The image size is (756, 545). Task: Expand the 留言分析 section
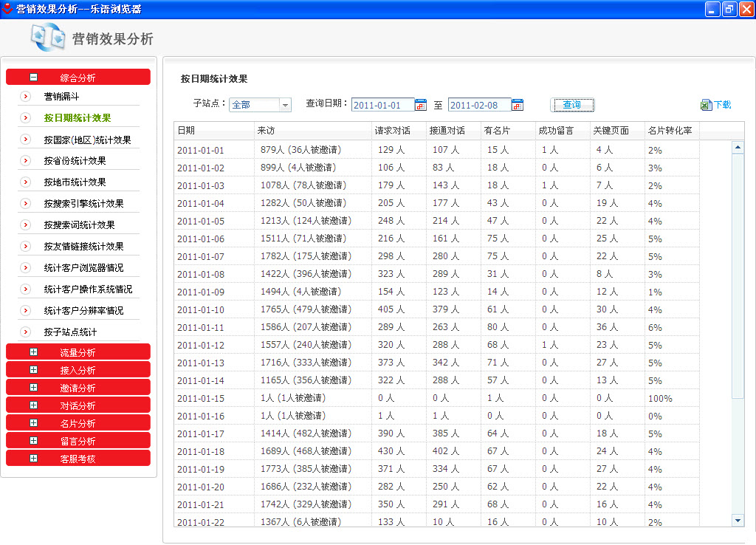coord(33,440)
